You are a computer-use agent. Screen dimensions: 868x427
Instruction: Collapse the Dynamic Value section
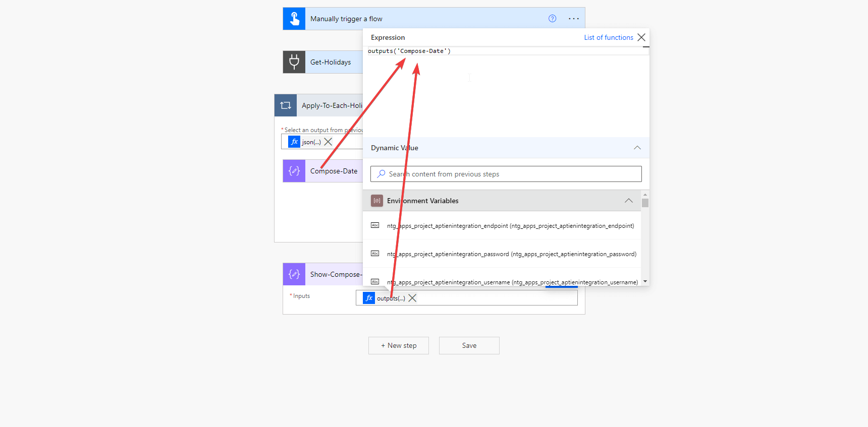(637, 148)
